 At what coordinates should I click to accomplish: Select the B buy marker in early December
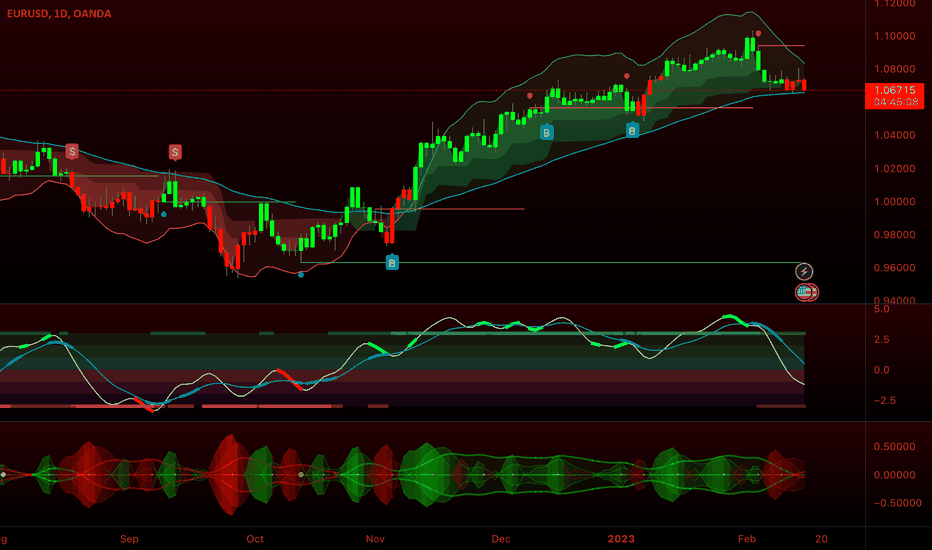coord(547,132)
